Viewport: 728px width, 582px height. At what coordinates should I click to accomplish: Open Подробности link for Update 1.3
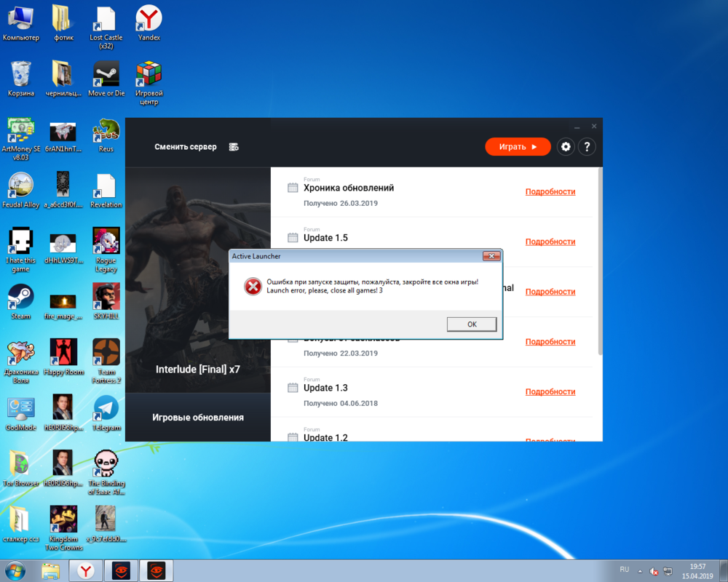point(550,392)
